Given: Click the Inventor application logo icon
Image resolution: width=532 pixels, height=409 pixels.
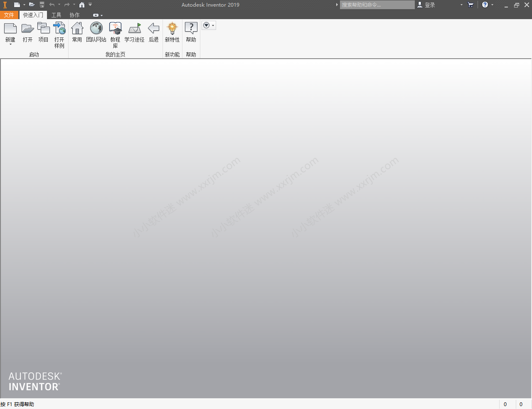Looking at the screenshot, I should coord(5,5).
